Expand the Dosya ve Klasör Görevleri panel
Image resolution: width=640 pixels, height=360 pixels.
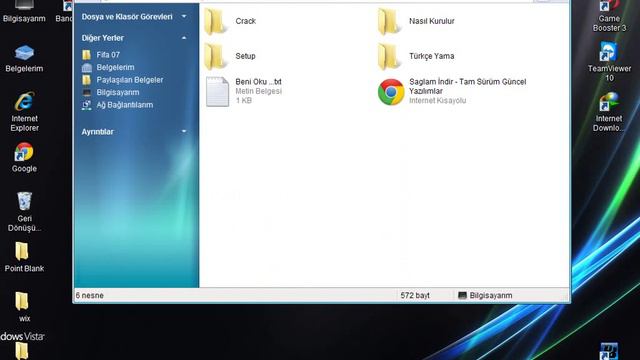coord(184,17)
